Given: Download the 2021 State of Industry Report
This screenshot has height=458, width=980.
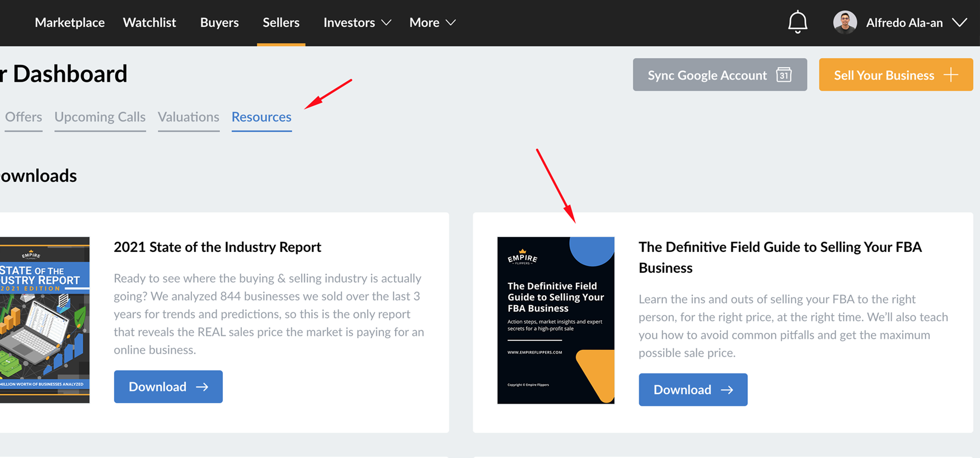Looking at the screenshot, I should coord(168,387).
